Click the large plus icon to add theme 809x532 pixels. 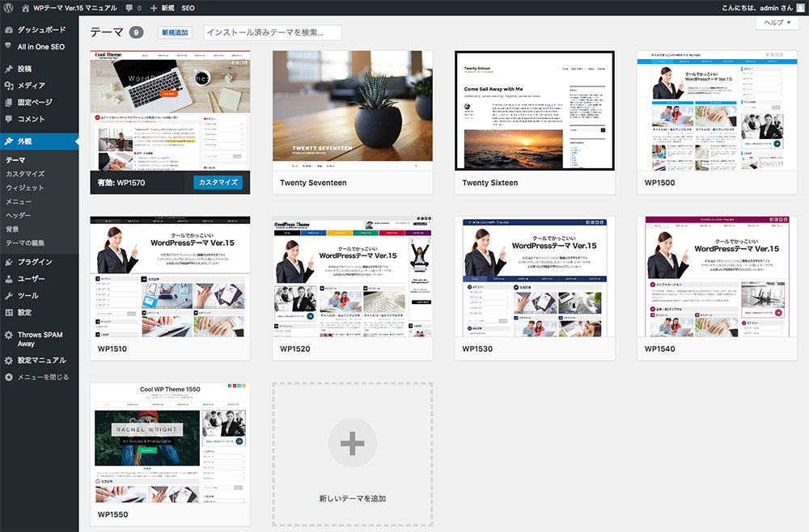(x=353, y=443)
